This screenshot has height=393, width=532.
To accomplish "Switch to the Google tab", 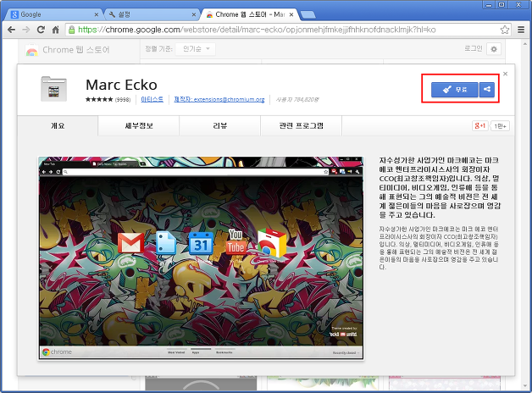I will tap(54, 14).
